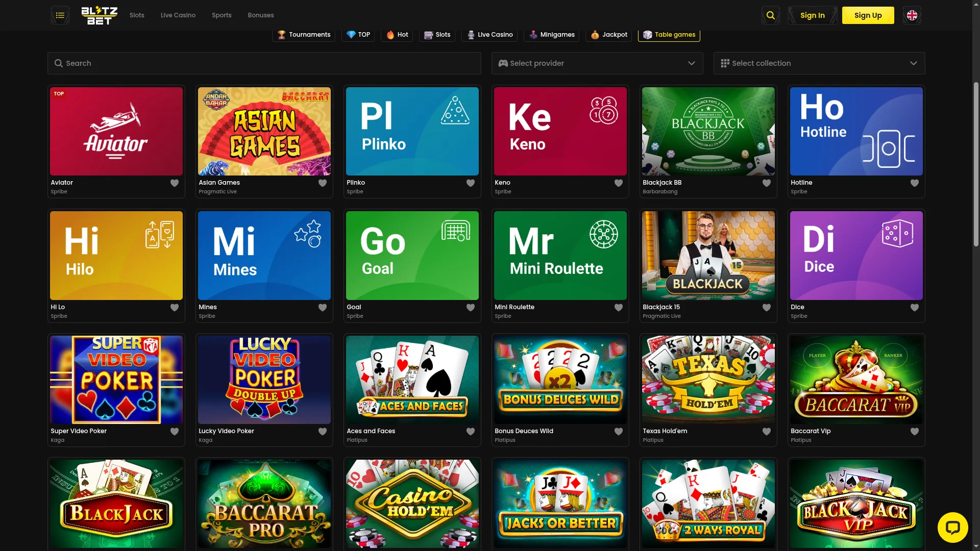This screenshot has width=980, height=551.
Task: Select the Hot flame category
Action: click(397, 35)
